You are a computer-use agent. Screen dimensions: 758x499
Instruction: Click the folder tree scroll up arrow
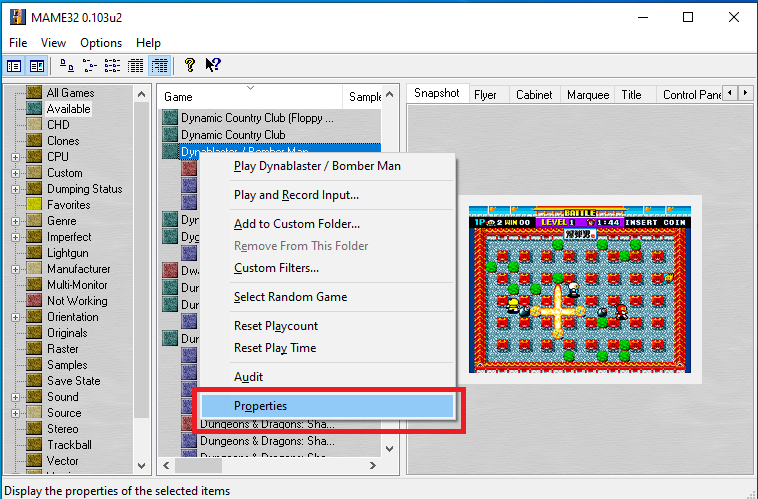[x=141, y=94]
